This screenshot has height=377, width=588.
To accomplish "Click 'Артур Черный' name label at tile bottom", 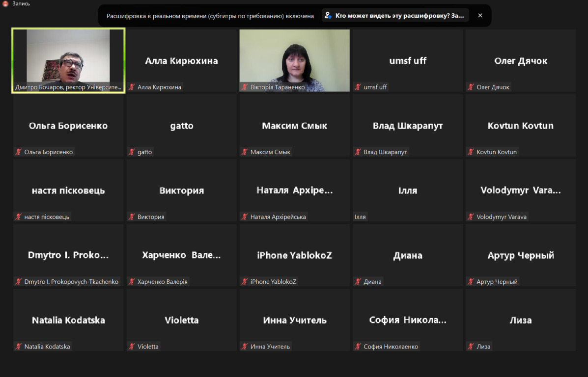I will [x=497, y=281].
